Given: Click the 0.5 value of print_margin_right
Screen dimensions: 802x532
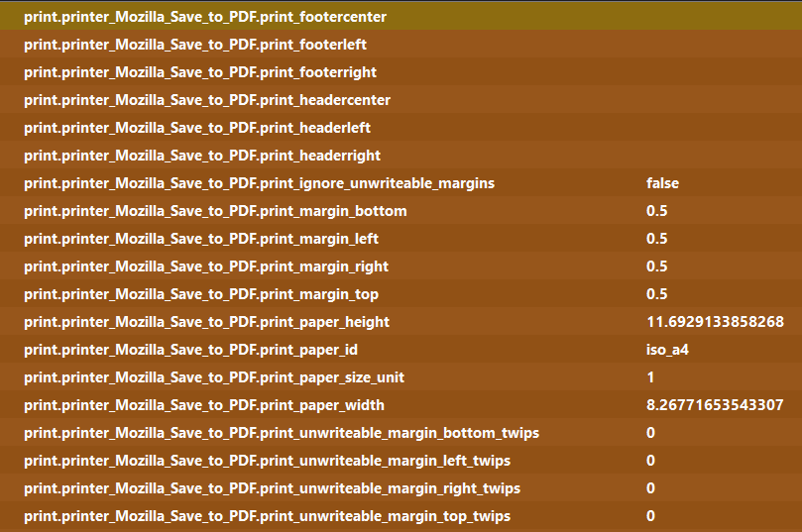Looking at the screenshot, I should (x=656, y=266).
